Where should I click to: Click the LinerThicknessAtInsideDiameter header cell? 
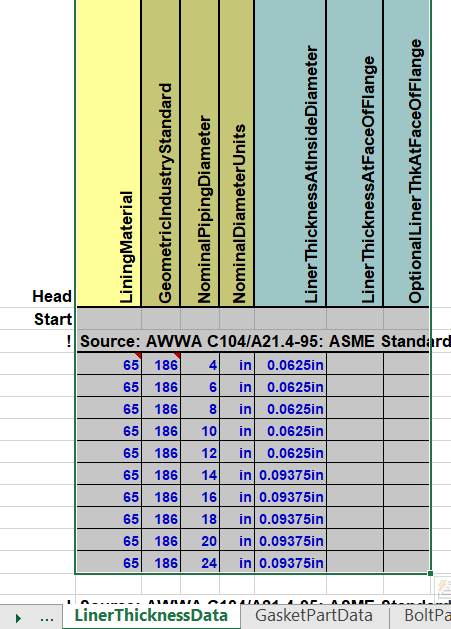pos(290,153)
